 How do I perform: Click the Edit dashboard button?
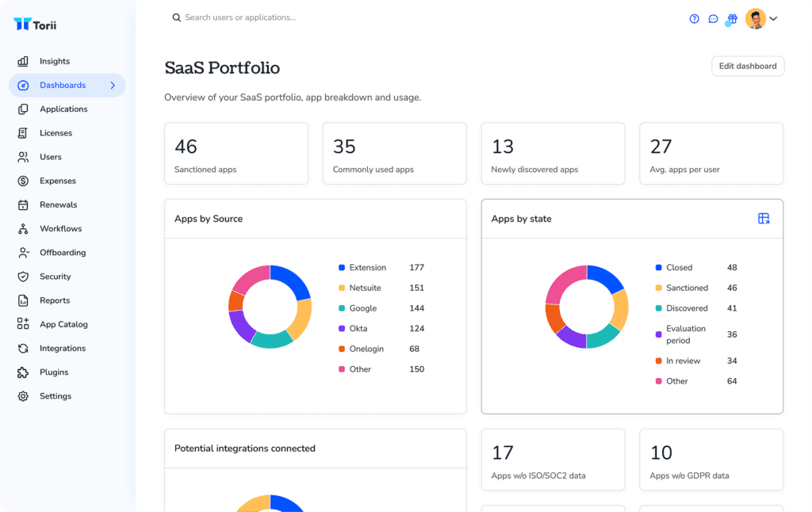click(x=746, y=66)
